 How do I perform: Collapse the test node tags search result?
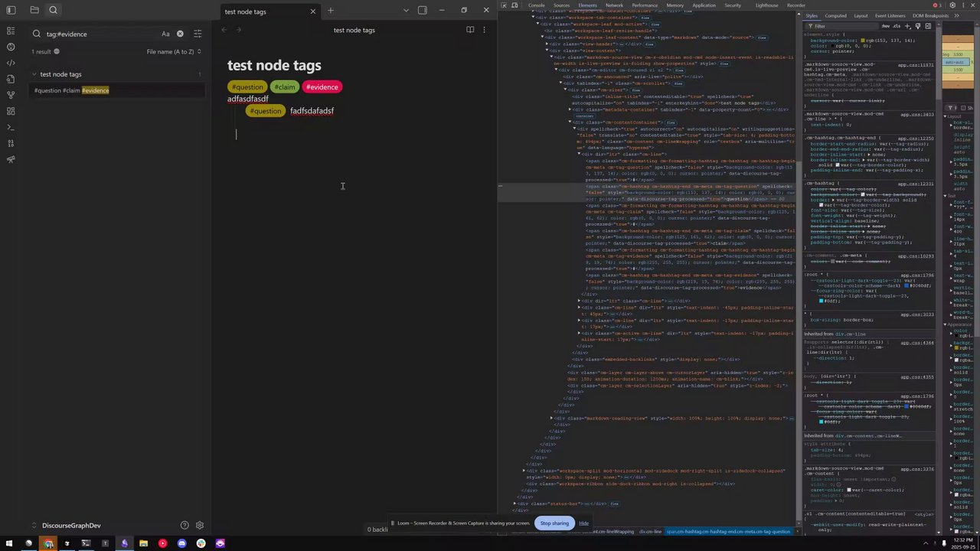tap(34, 74)
